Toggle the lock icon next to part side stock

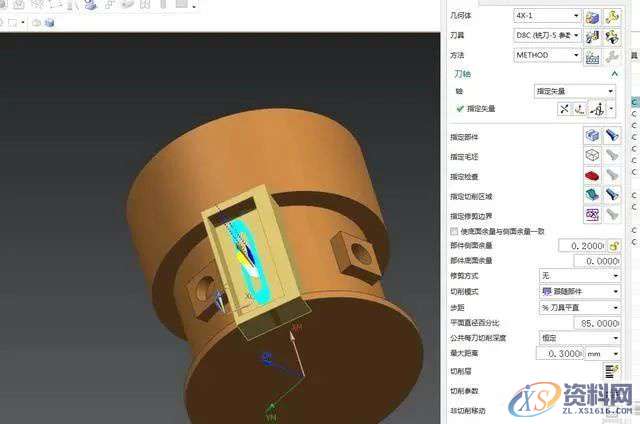(613, 246)
